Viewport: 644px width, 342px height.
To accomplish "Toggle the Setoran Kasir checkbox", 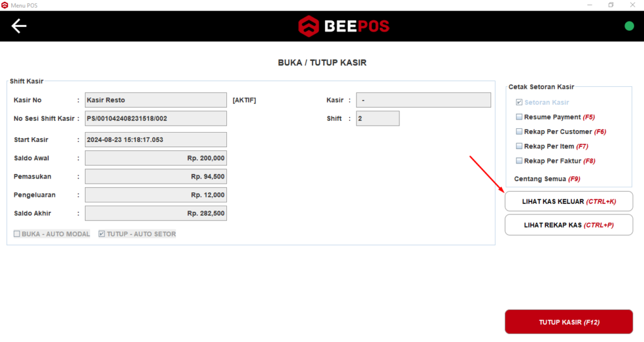I will click(x=519, y=102).
